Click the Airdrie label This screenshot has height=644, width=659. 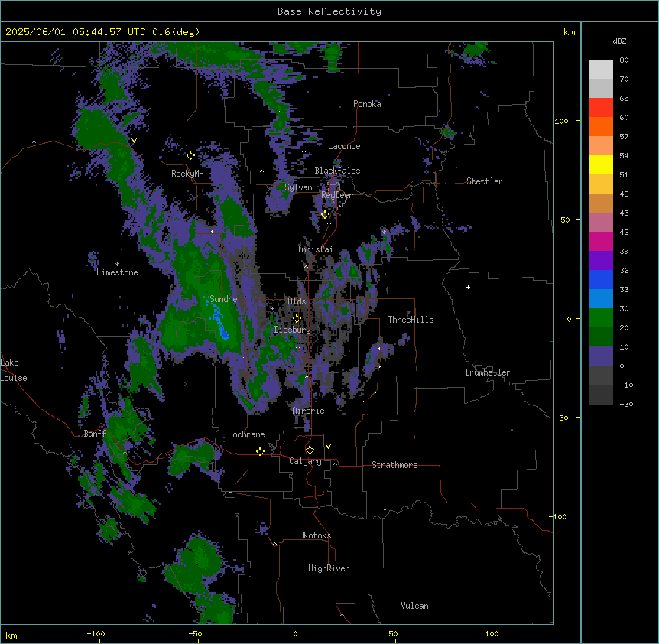point(309,411)
